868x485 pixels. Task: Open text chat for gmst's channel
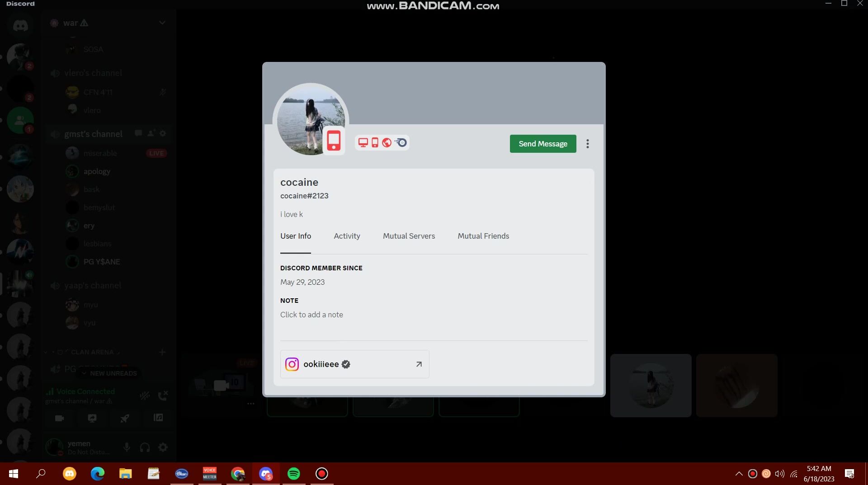tap(138, 133)
